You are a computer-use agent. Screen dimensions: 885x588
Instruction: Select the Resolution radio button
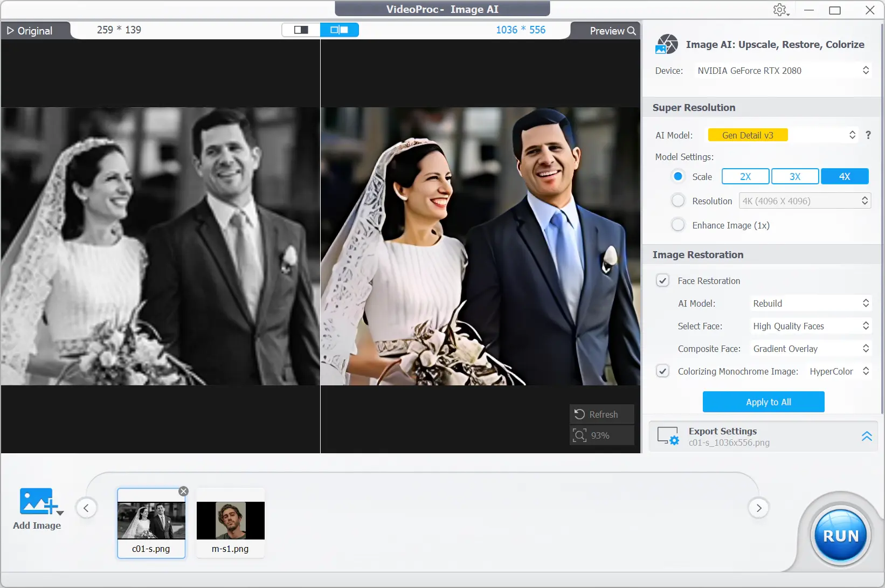[678, 201]
